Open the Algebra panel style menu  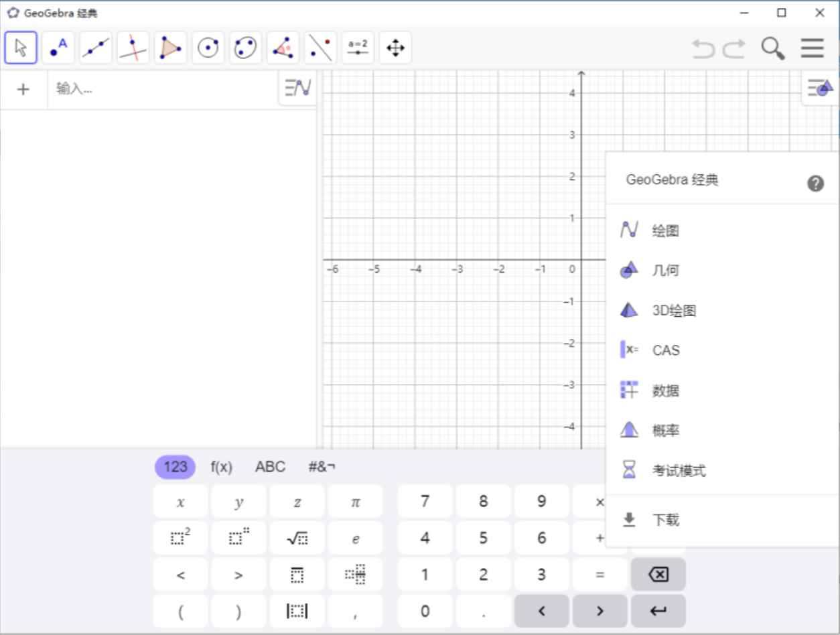click(296, 88)
